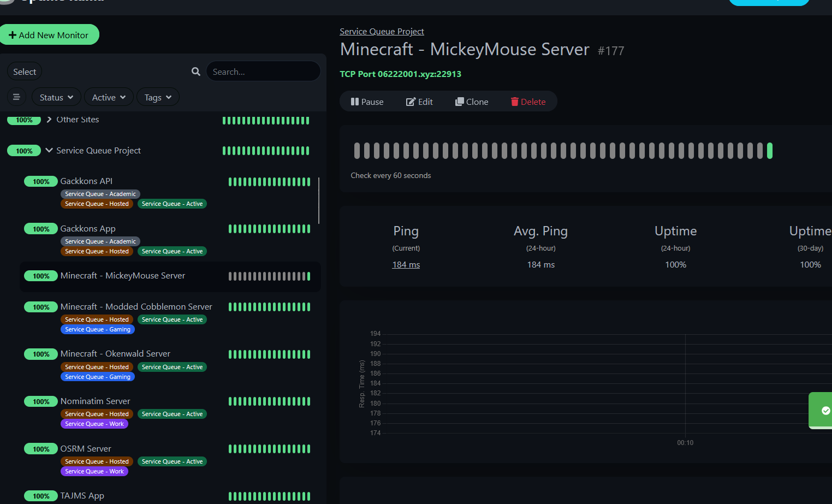Click the Active tag under Modded Cobblemon Server
Screen dimensions: 832x504
click(172, 319)
